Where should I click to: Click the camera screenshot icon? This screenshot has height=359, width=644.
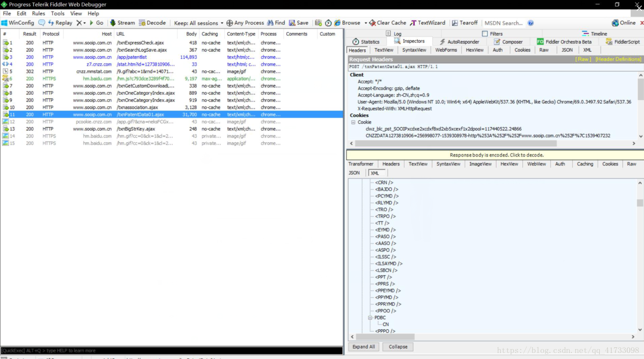click(318, 23)
